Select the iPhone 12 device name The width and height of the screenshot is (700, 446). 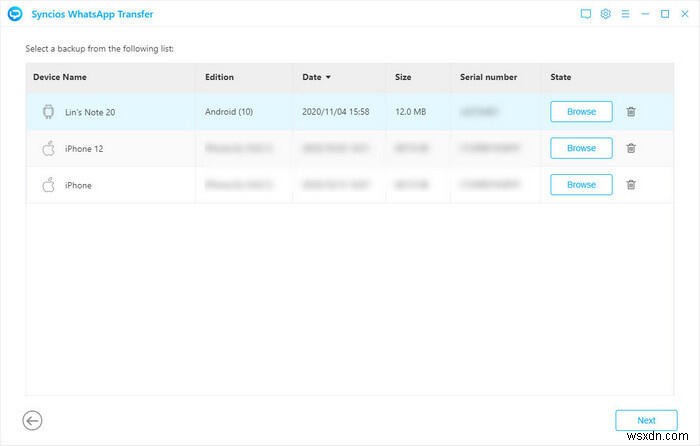click(84, 149)
